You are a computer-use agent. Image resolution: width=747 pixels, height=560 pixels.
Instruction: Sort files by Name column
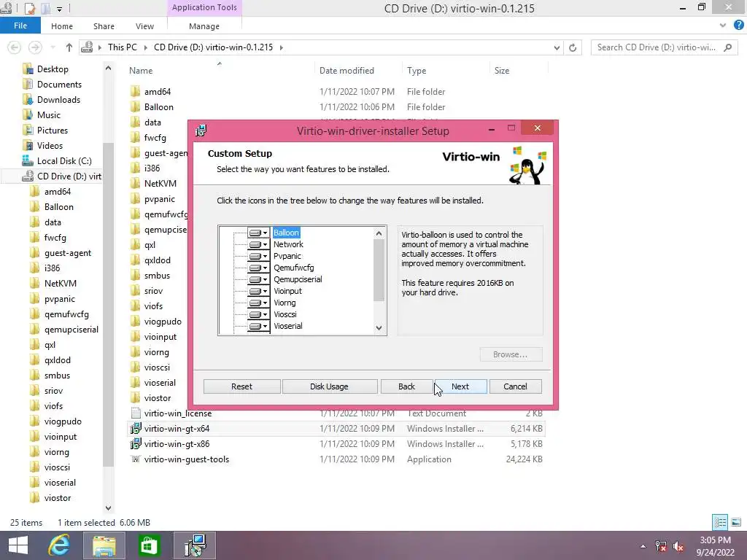(x=141, y=71)
